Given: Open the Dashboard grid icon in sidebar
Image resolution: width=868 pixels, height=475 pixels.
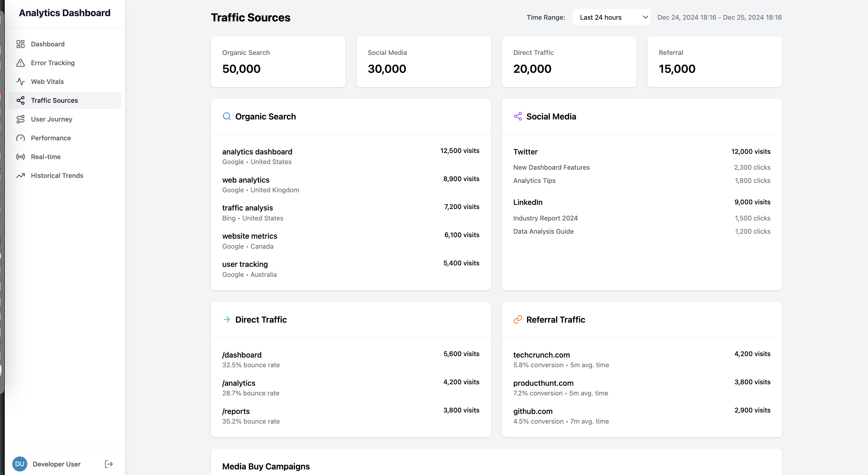Looking at the screenshot, I should [x=21, y=44].
